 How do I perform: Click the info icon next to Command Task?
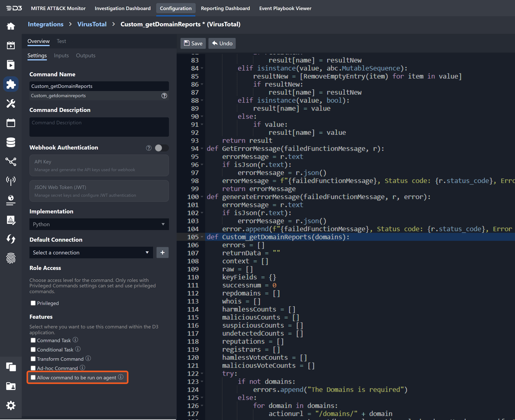(75, 340)
